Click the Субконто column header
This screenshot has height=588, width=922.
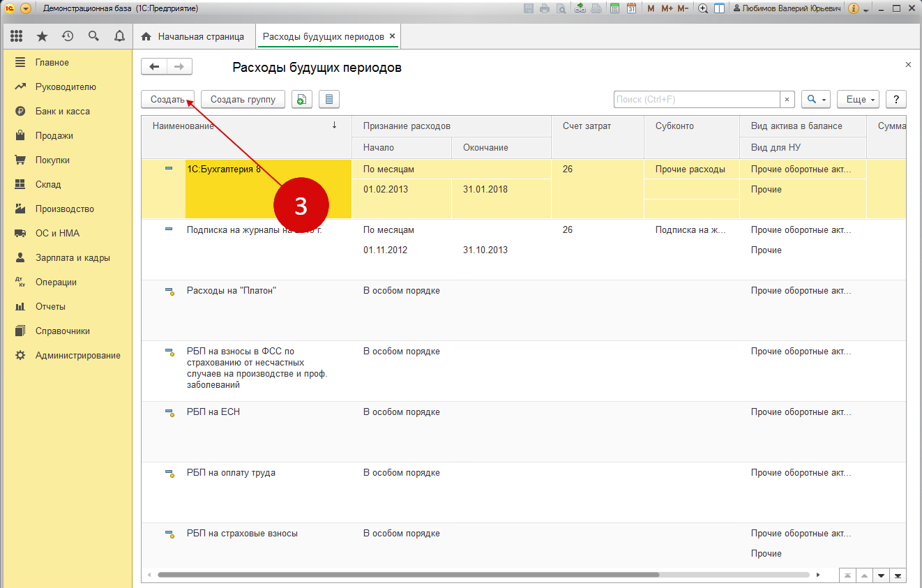692,137
